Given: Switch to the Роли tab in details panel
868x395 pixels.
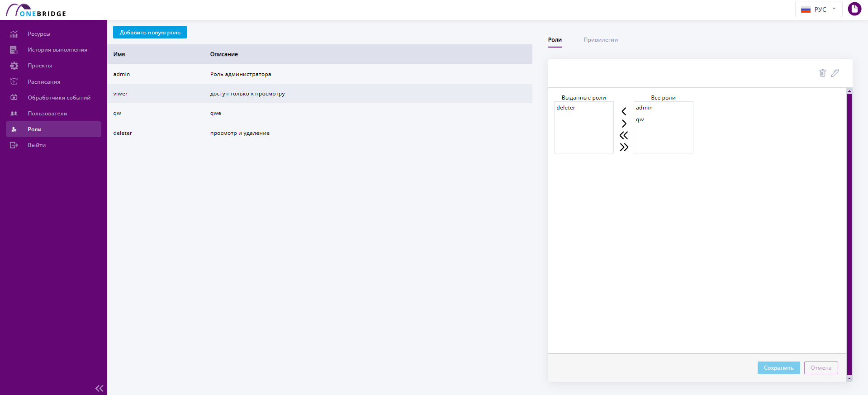Looking at the screenshot, I should 555,40.
